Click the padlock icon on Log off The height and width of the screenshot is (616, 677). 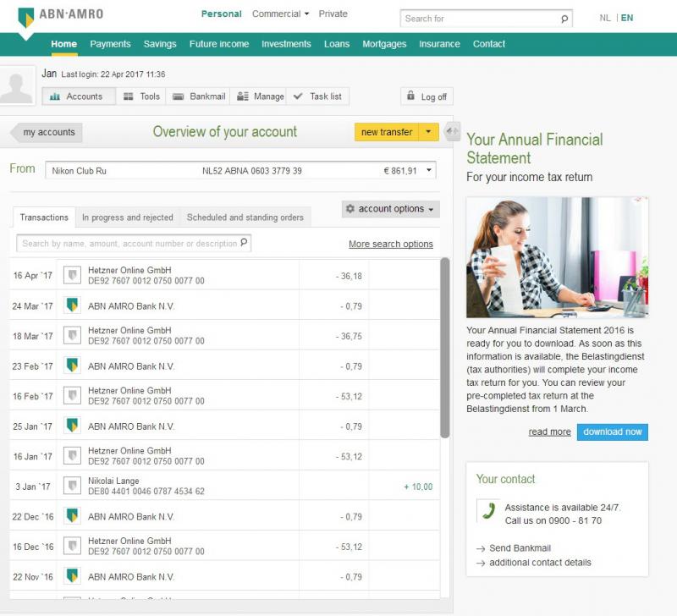click(x=410, y=96)
